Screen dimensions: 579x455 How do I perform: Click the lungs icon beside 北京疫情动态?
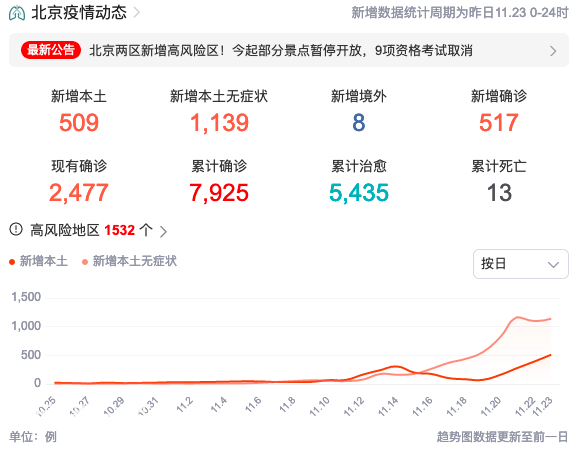(17, 13)
